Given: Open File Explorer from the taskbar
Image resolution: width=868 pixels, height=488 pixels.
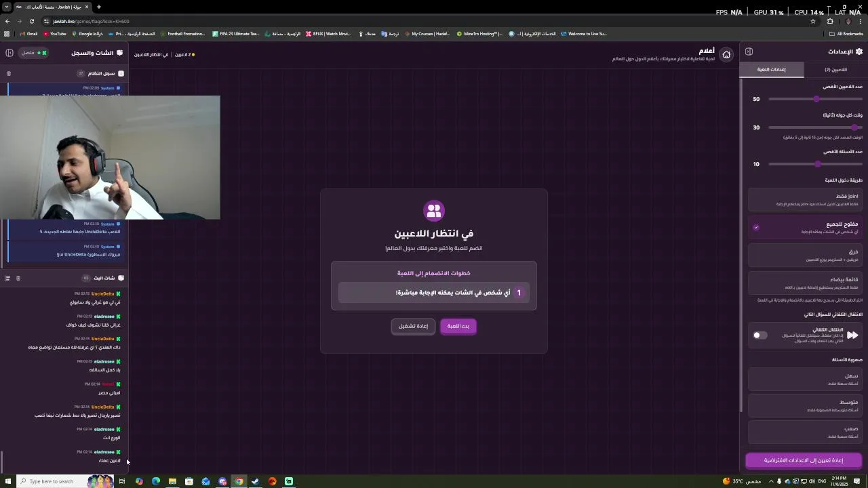Looking at the screenshot, I should coord(172,481).
